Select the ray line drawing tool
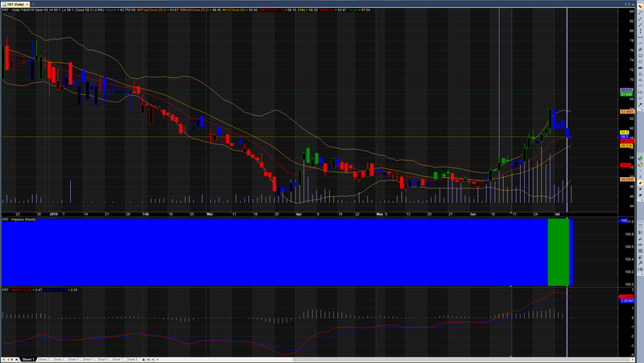Viewport: 644px width, 363px height. tap(640, 19)
